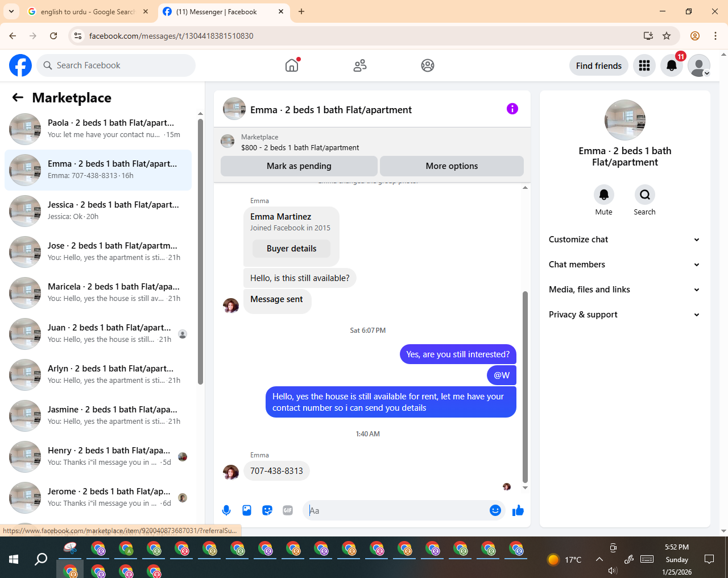Open Buyer details for Emma Martinez

pos(291,249)
